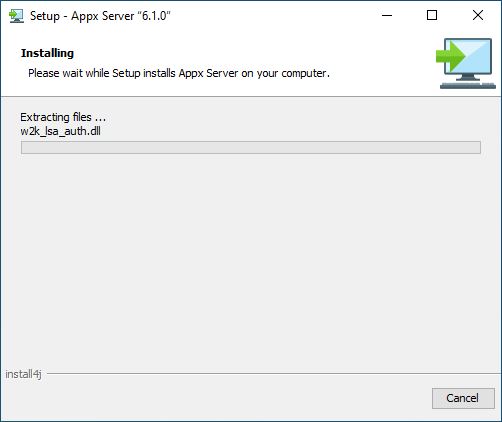Click the setup icon in title bar

coord(16,16)
